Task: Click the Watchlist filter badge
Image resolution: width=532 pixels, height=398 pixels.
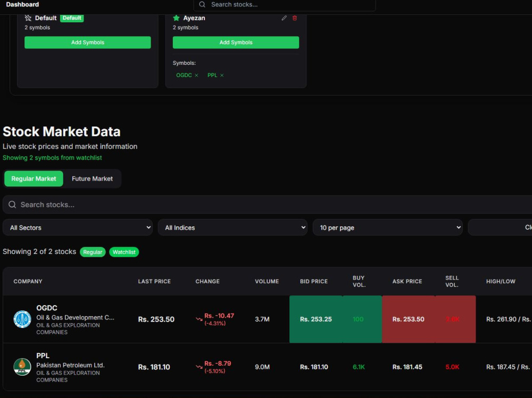Action: point(124,252)
